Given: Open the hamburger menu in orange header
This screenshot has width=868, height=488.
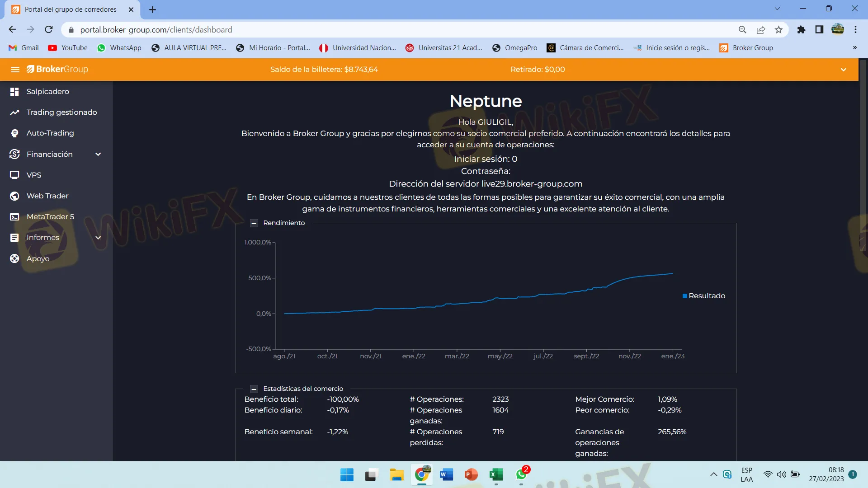Looking at the screenshot, I should click(15, 70).
